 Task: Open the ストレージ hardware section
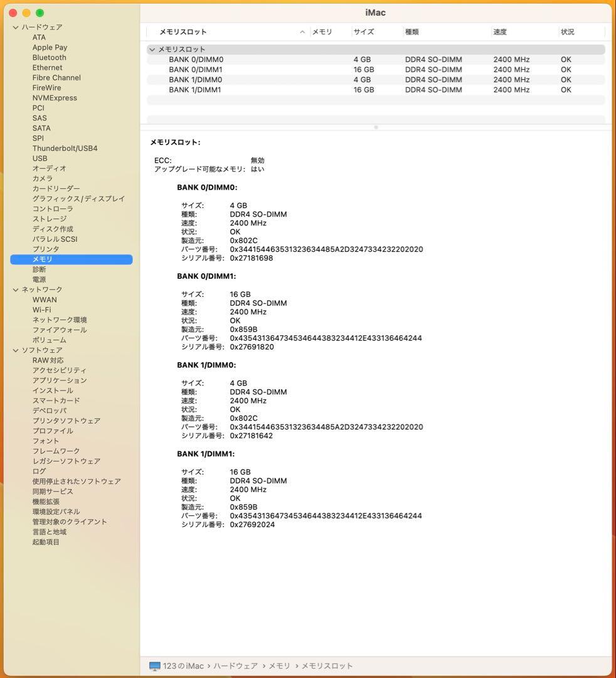coord(49,218)
